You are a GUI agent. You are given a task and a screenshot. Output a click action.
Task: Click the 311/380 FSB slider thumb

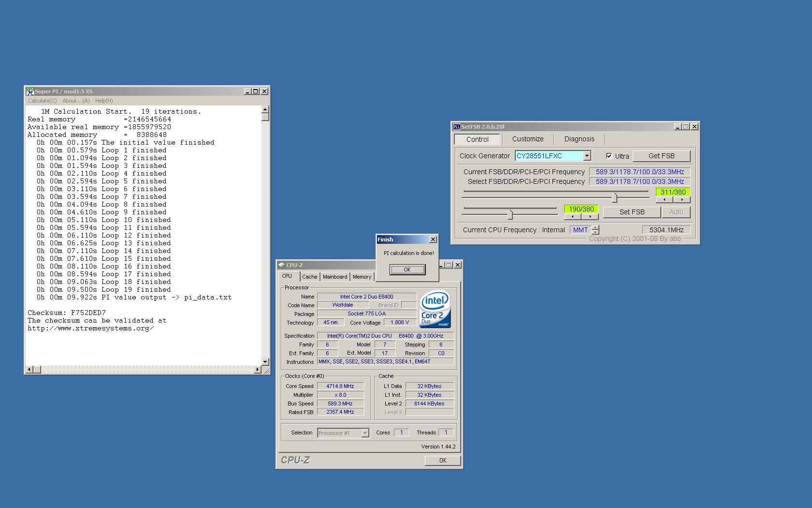click(x=614, y=197)
